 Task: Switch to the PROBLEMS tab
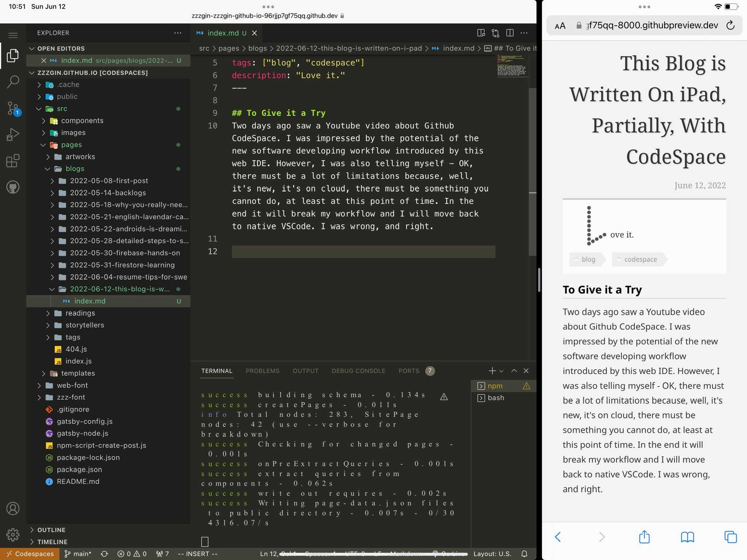[263, 371]
